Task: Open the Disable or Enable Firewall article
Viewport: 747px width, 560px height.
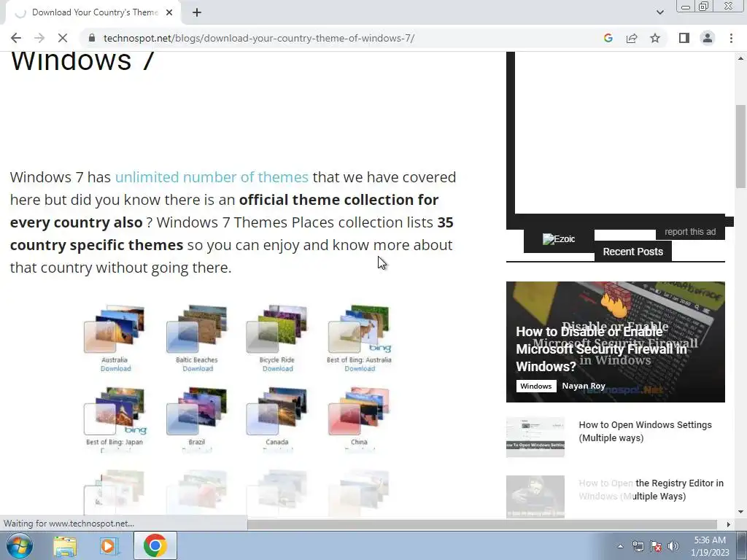Action: [601, 349]
